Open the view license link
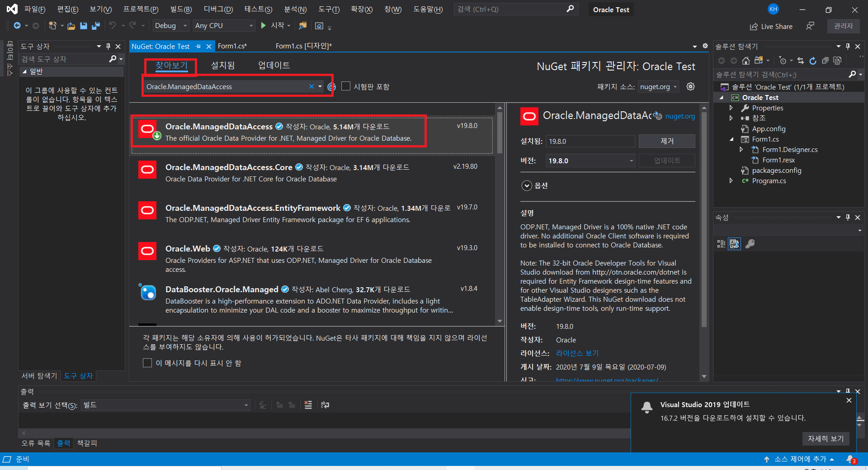Image resolution: width=868 pixels, height=470 pixels. click(577, 353)
